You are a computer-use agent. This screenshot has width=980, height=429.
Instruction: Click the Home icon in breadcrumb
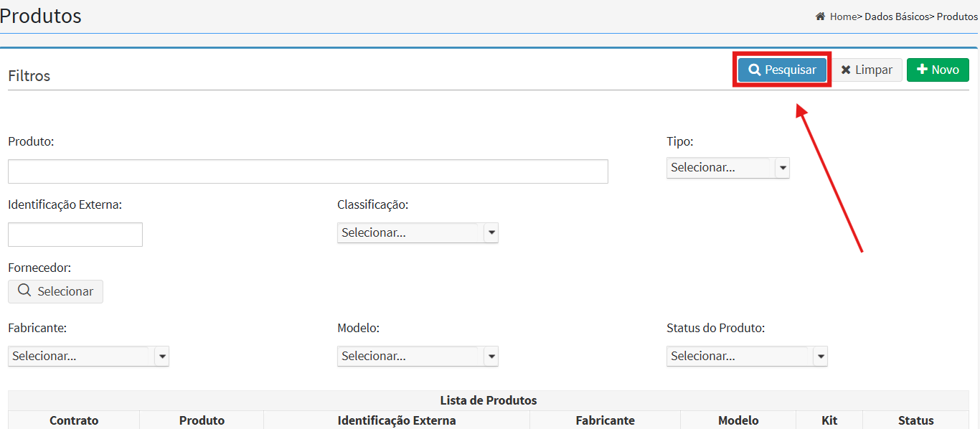coord(820,16)
